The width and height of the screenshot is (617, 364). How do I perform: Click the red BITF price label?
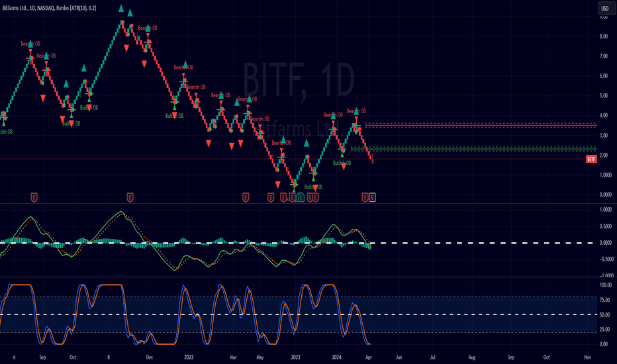[591, 159]
